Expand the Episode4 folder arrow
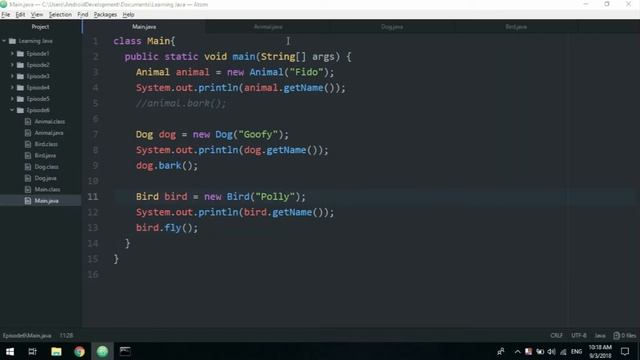The image size is (640, 360). point(12,87)
